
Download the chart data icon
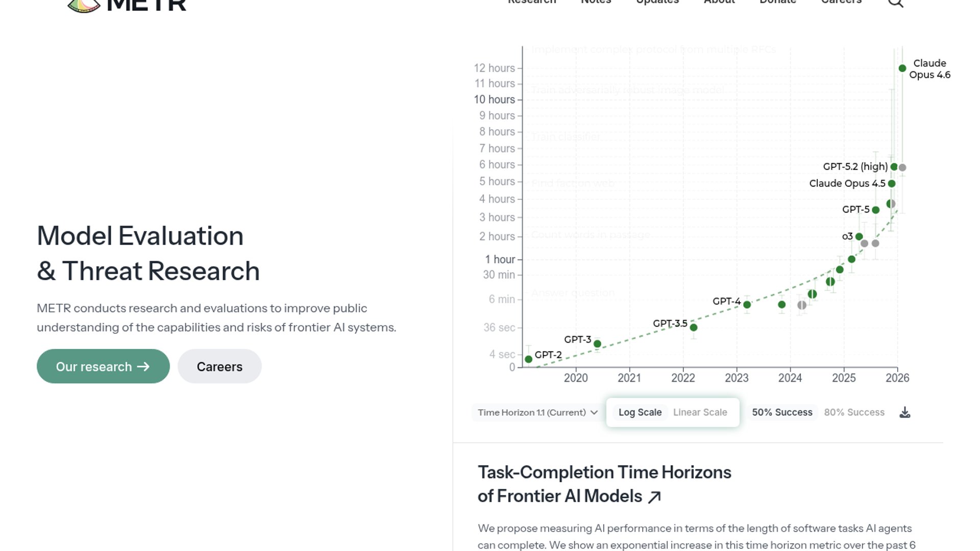point(904,412)
